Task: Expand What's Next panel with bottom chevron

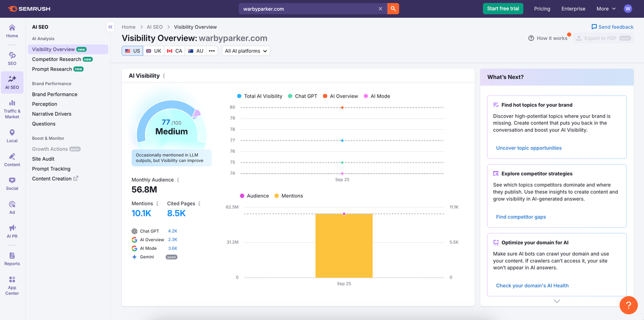Action: pyautogui.click(x=557, y=301)
